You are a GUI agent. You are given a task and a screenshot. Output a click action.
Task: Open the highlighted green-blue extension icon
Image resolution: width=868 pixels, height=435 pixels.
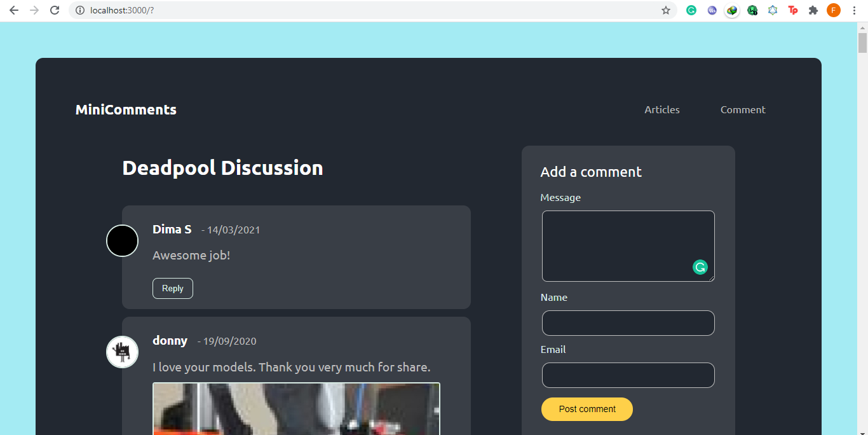(732, 10)
